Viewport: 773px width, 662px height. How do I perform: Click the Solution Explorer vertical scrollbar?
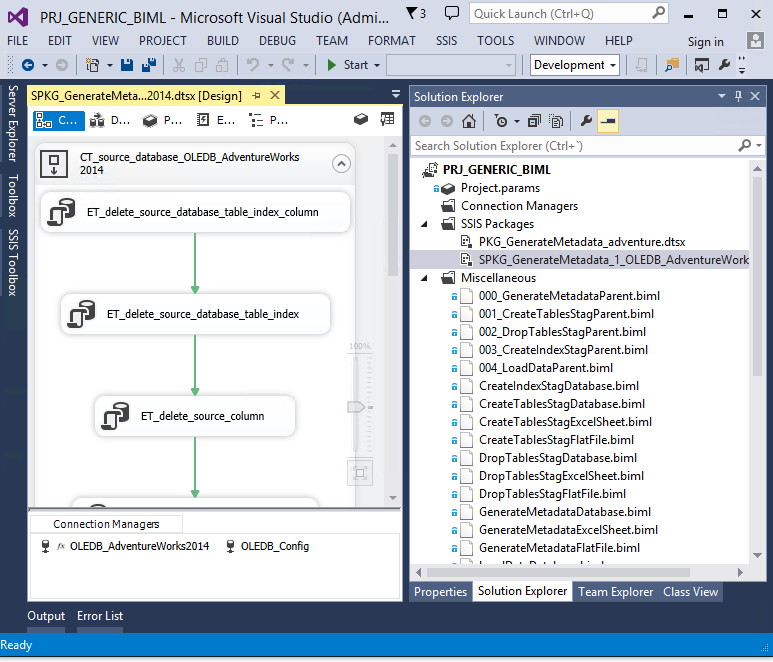point(757,277)
